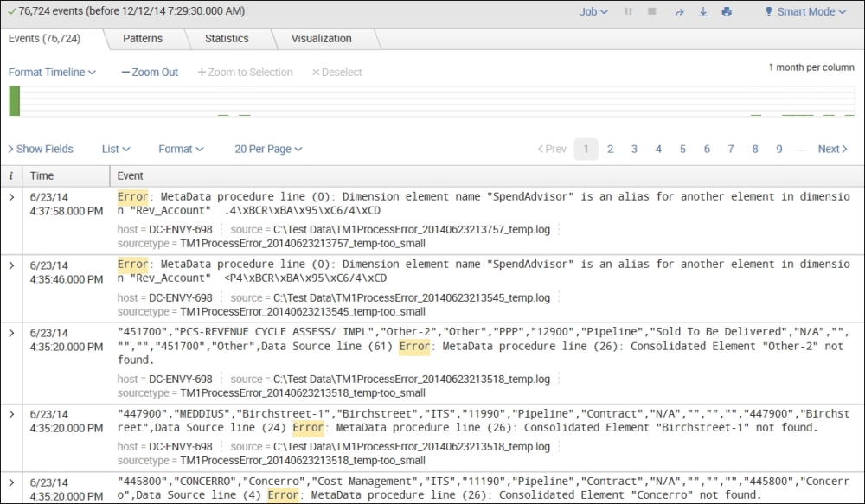Click the stop job icon
Screen dimensions: 865x504
click(652, 12)
